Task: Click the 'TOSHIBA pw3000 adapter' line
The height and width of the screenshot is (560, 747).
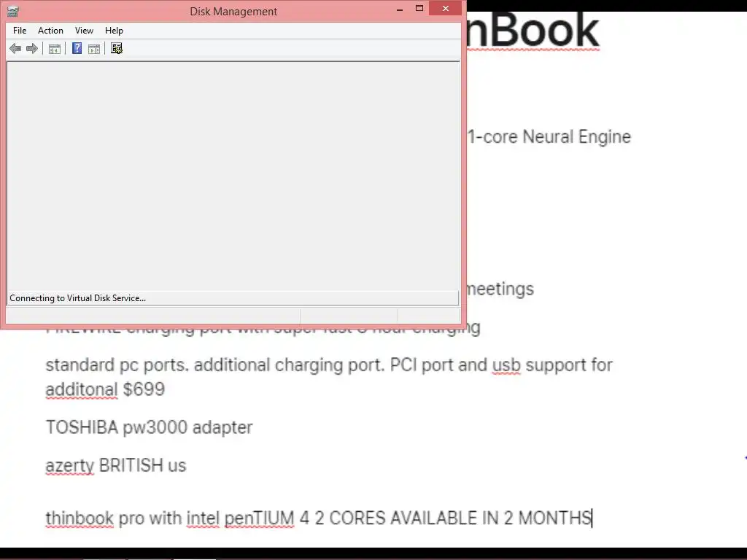Action: pyautogui.click(x=149, y=427)
